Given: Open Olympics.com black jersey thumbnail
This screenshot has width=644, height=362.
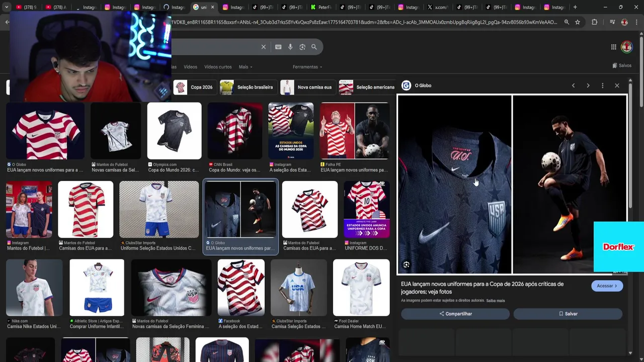Looking at the screenshot, I should tap(174, 131).
